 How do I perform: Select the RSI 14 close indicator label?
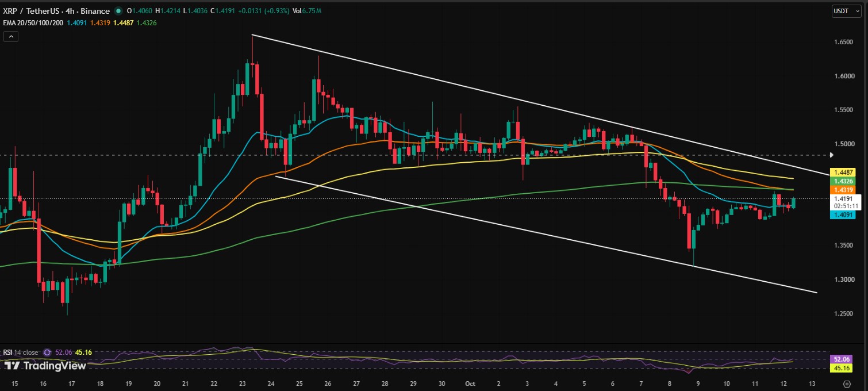pos(21,352)
